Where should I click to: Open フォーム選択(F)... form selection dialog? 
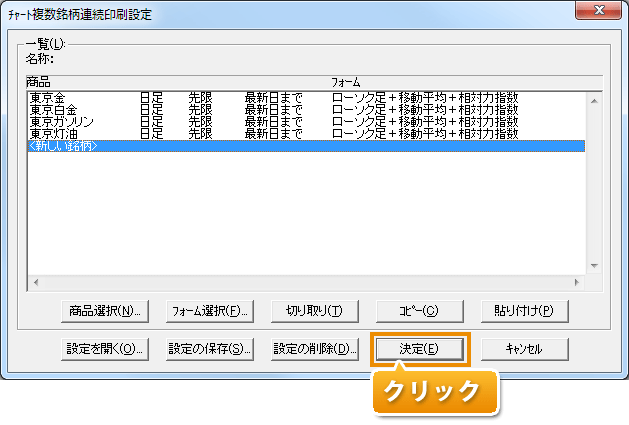tap(209, 310)
